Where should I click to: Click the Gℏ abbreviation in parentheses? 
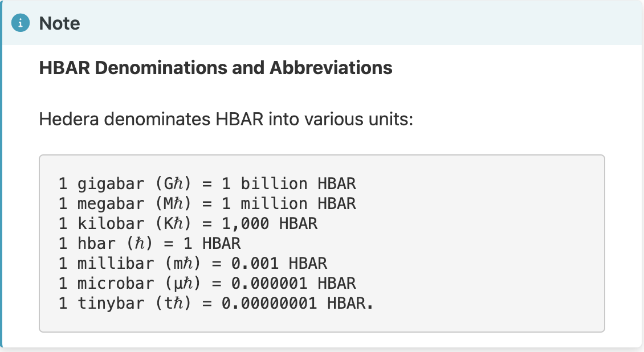[x=173, y=183]
